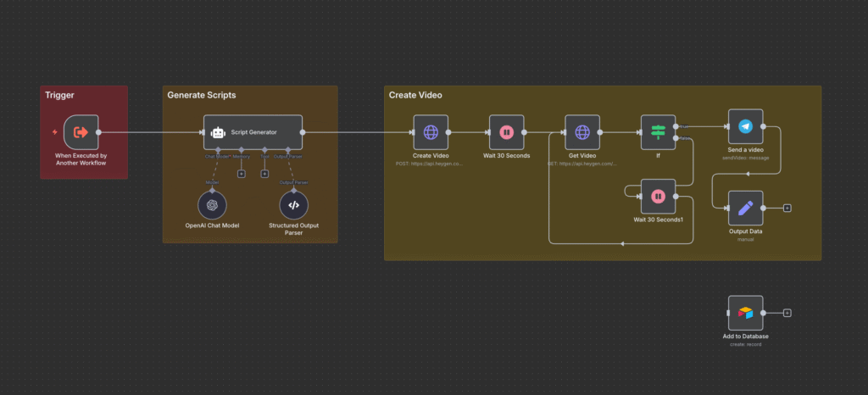Viewport: 868px width, 395px height.
Task: Click the first Wait 30 Seconds node
Action: [506, 132]
